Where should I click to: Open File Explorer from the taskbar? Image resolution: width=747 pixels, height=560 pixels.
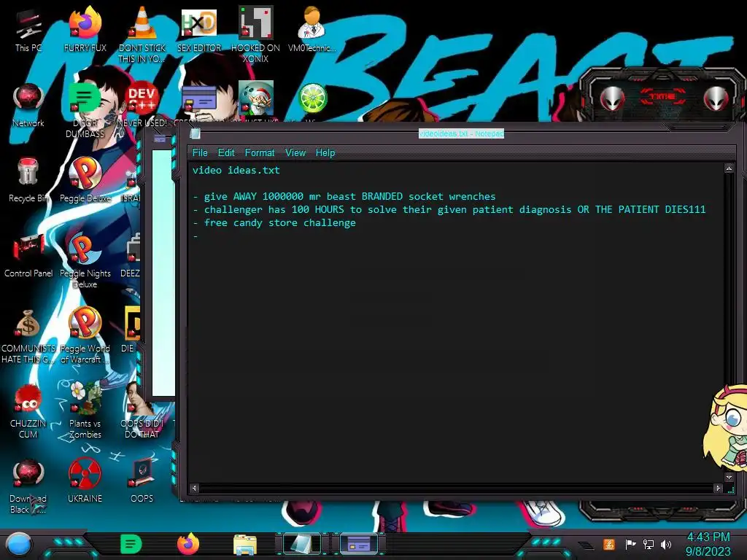[245, 545]
